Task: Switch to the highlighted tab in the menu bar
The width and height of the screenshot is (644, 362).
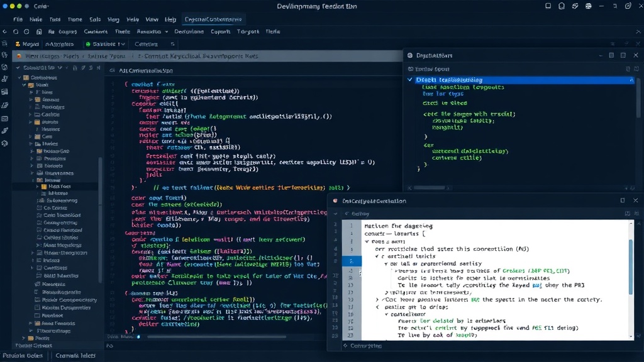Action: 213,19
